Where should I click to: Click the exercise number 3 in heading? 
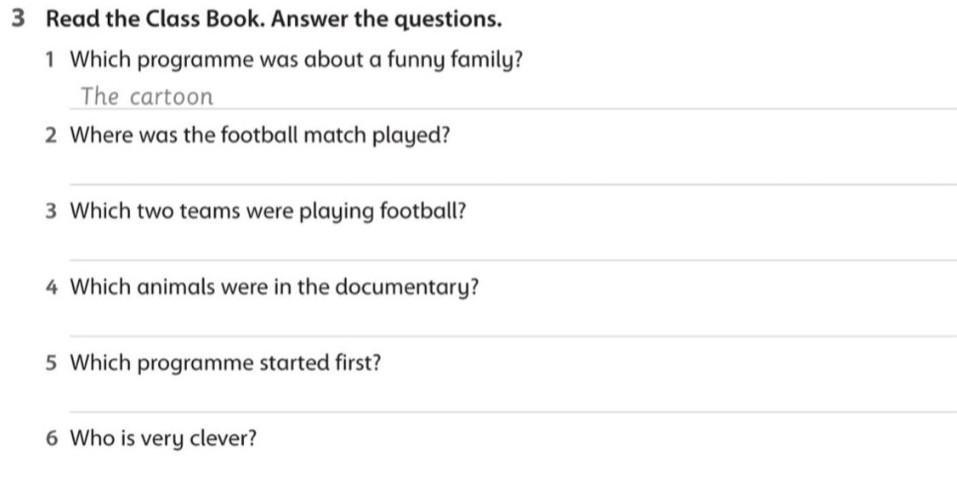pyautogui.click(x=19, y=20)
